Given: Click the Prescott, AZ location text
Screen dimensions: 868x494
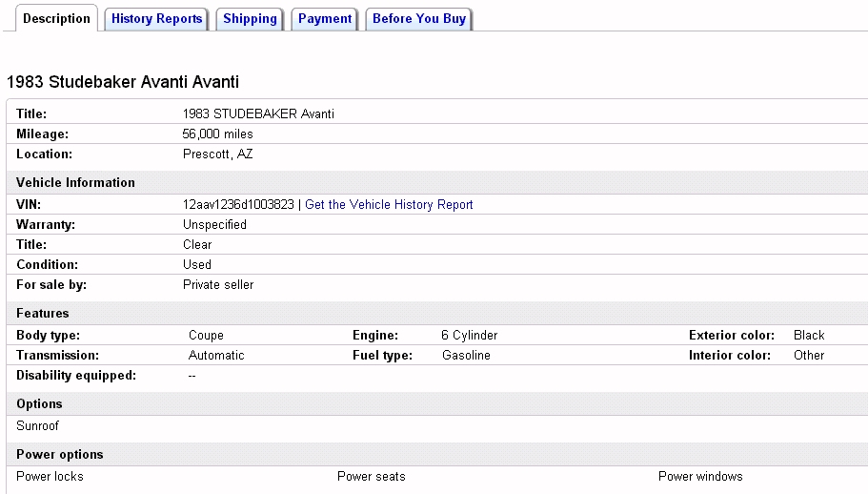Looking at the screenshot, I should (x=217, y=154).
